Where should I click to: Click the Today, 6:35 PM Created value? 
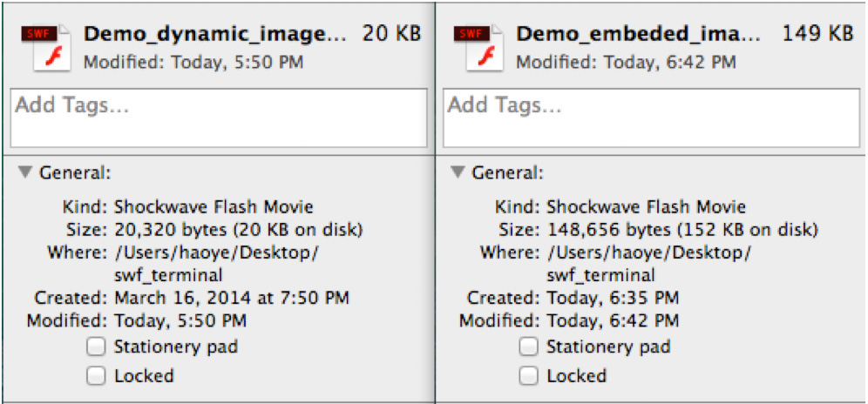coord(613,298)
